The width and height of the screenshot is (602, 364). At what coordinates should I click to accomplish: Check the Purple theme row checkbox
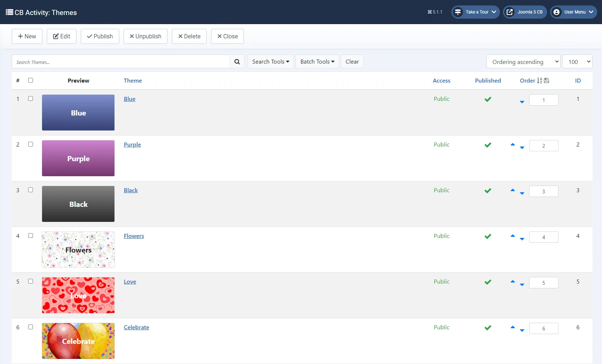coord(31,144)
